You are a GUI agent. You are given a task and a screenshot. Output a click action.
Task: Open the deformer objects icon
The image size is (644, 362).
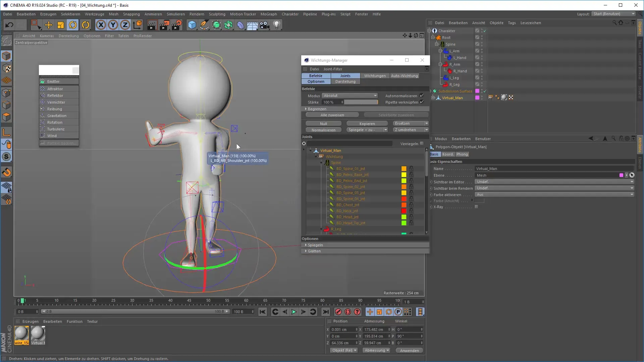(x=240, y=25)
